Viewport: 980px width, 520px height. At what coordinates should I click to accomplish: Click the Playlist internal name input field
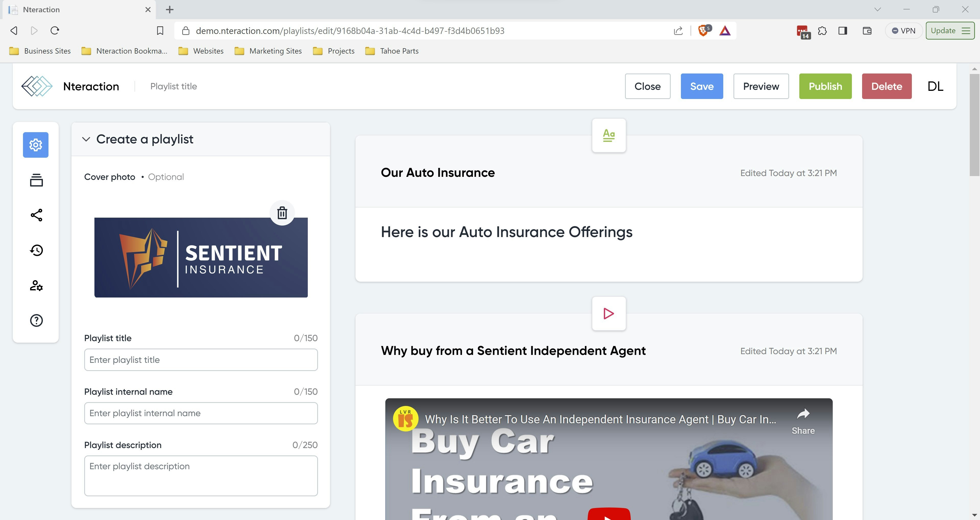coord(201,413)
